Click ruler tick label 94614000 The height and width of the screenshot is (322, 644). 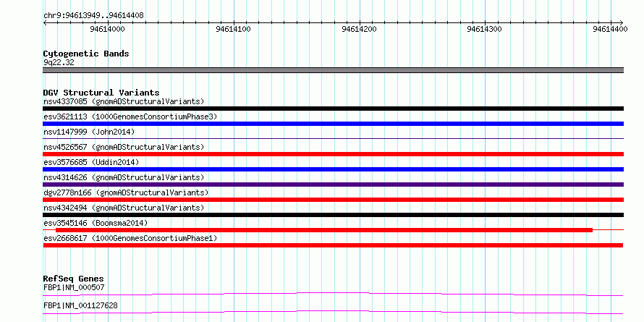tap(107, 30)
